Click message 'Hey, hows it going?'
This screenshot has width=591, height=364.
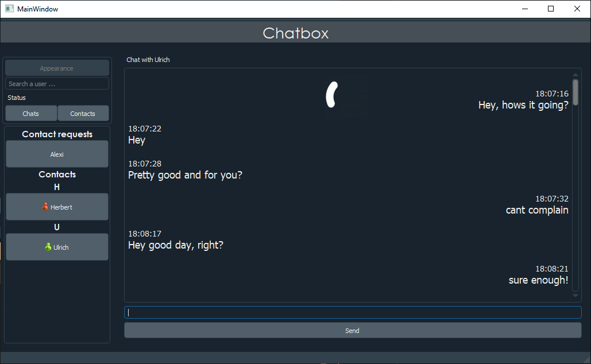click(523, 105)
